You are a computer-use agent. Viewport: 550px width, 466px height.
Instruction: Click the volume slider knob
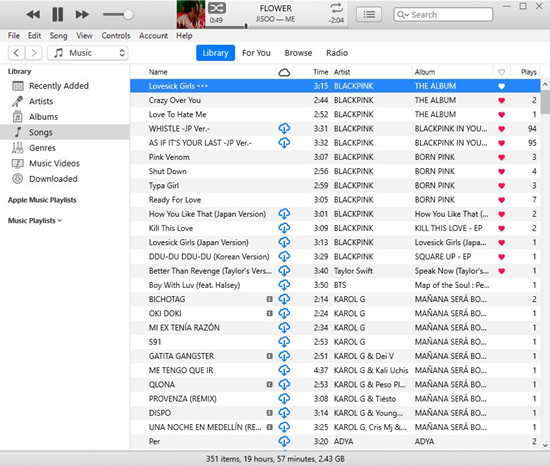(x=128, y=15)
